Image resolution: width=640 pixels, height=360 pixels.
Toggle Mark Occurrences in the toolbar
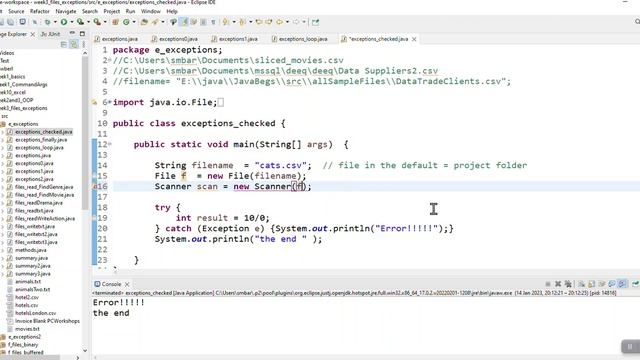point(183,22)
